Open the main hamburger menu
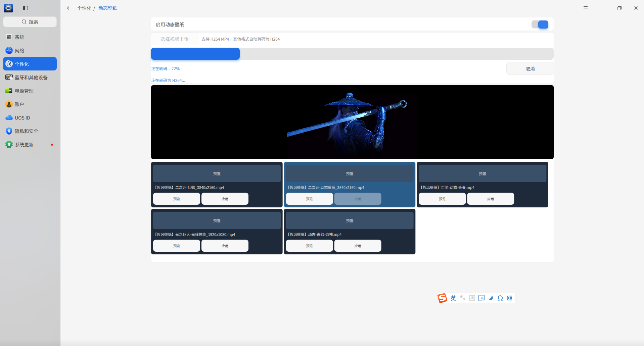This screenshot has height=346, width=644. click(586, 8)
